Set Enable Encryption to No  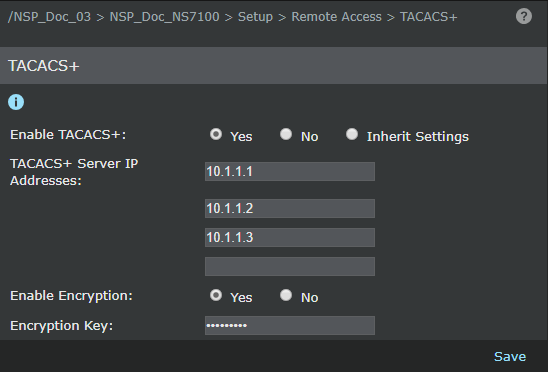click(286, 295)
